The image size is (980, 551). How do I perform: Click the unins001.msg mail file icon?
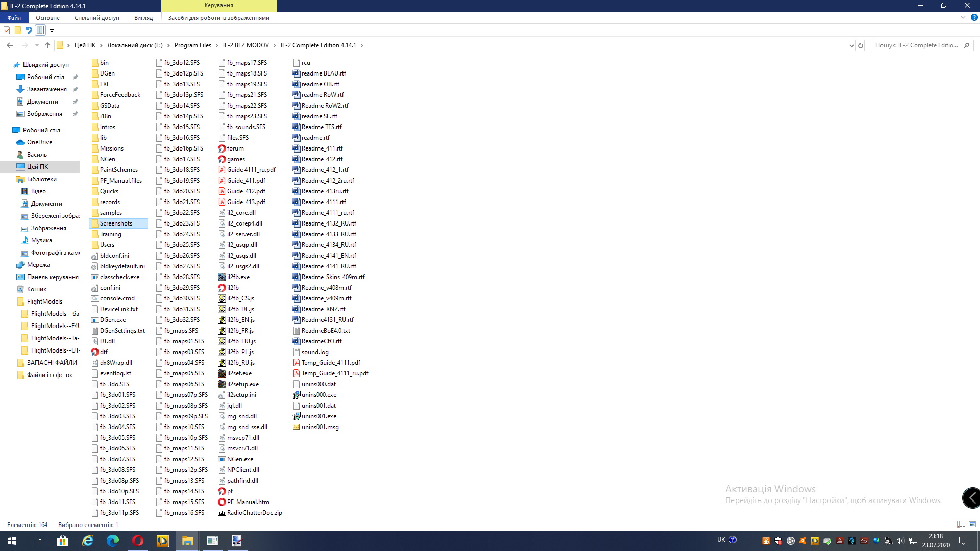tap(296, 427)
